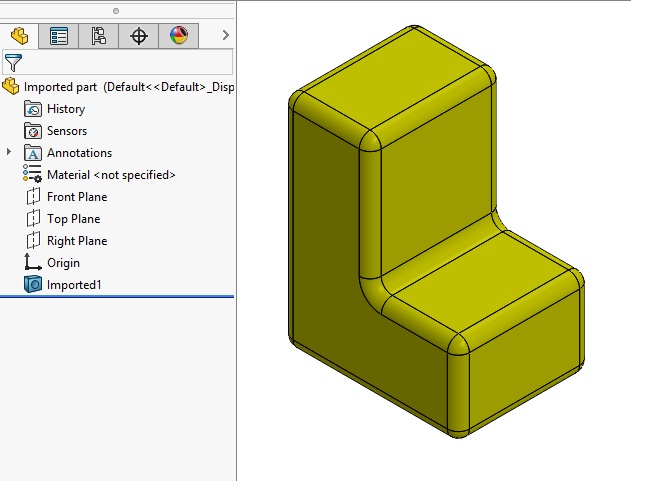Click the Annotations folder icon
The height and width of the screenshot is (481, 645).
coord(33,153)
